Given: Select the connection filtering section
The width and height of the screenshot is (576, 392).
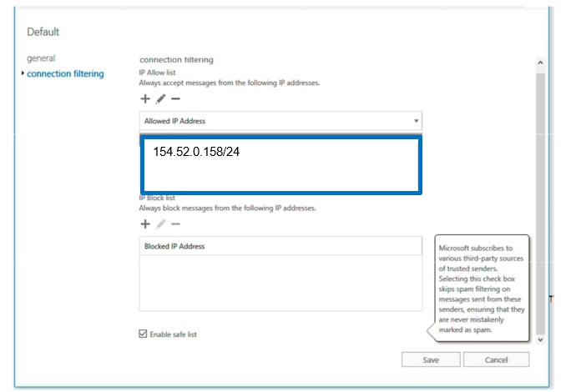Looking at the screenshot, I should tap(65, 73).
